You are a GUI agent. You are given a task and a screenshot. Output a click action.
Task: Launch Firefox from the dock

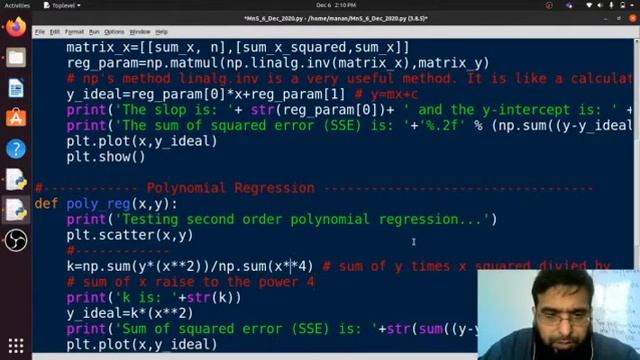click(x=16, y=27)
